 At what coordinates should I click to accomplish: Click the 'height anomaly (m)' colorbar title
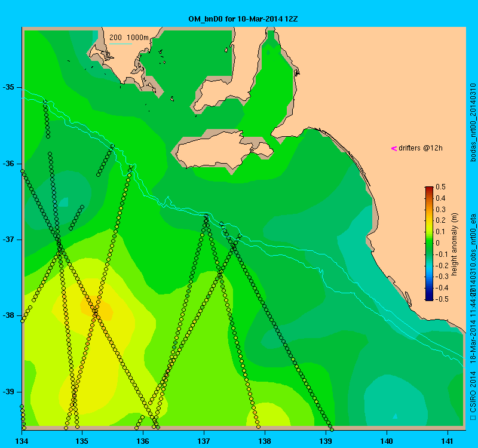(x=455, y=244)
